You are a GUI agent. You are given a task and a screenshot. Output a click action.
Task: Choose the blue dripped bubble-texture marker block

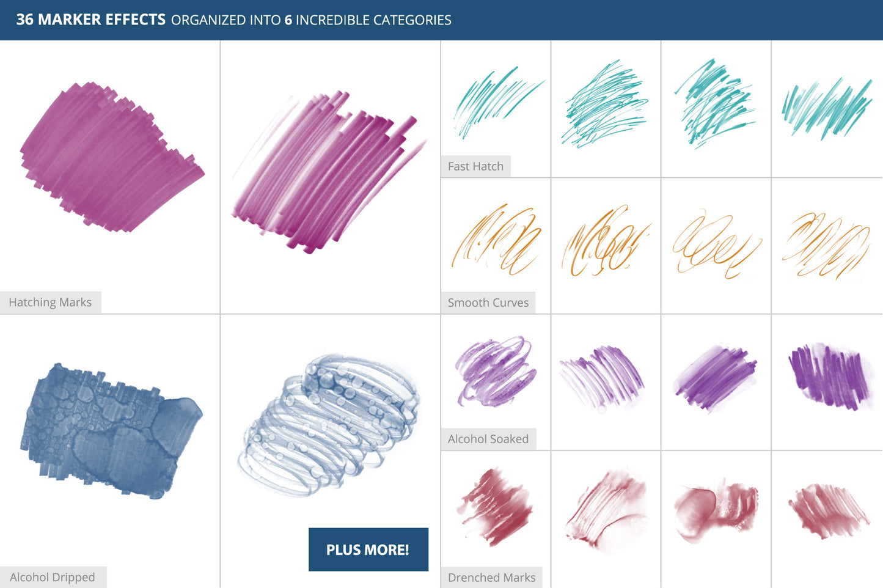click(x=113, y=431)
